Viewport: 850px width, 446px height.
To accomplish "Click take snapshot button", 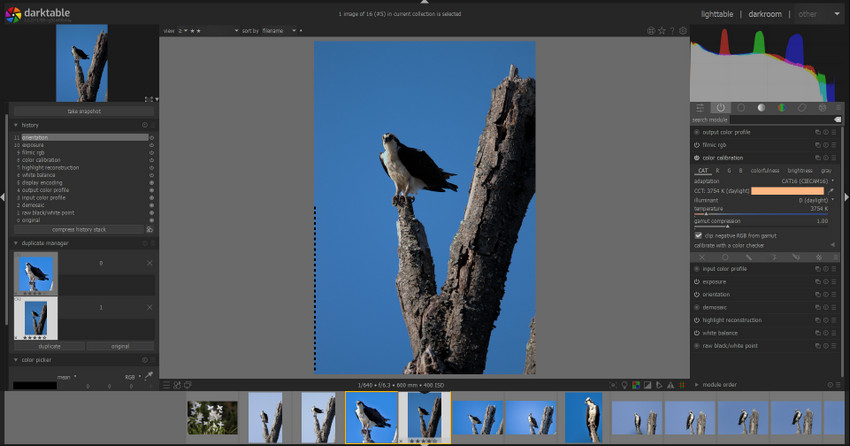I will coord(84,111).
